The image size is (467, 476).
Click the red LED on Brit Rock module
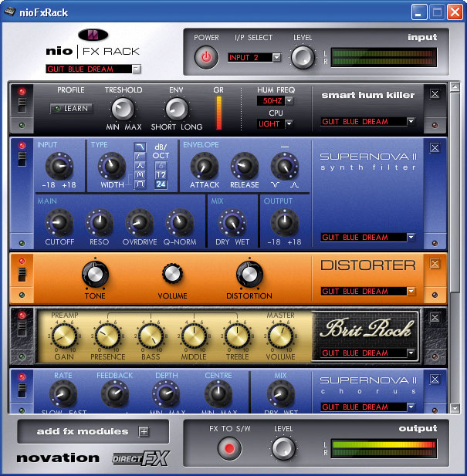click(22, 315)
